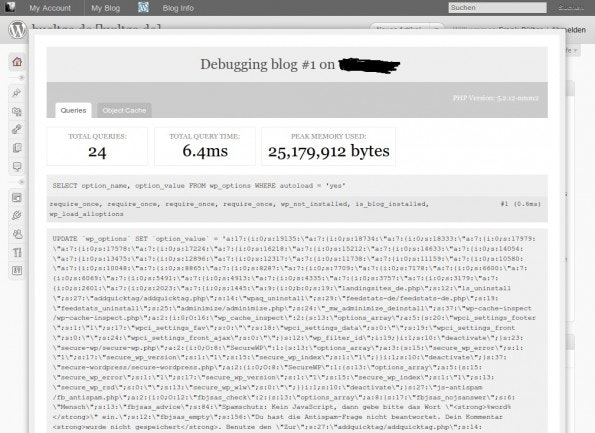Click the #1 (0.6ms) query timing

[x=521, y=204]
